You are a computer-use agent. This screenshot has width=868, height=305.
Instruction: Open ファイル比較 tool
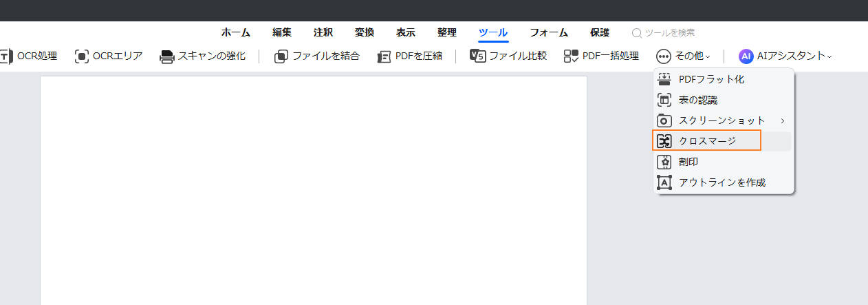click(x=508, y=56)
